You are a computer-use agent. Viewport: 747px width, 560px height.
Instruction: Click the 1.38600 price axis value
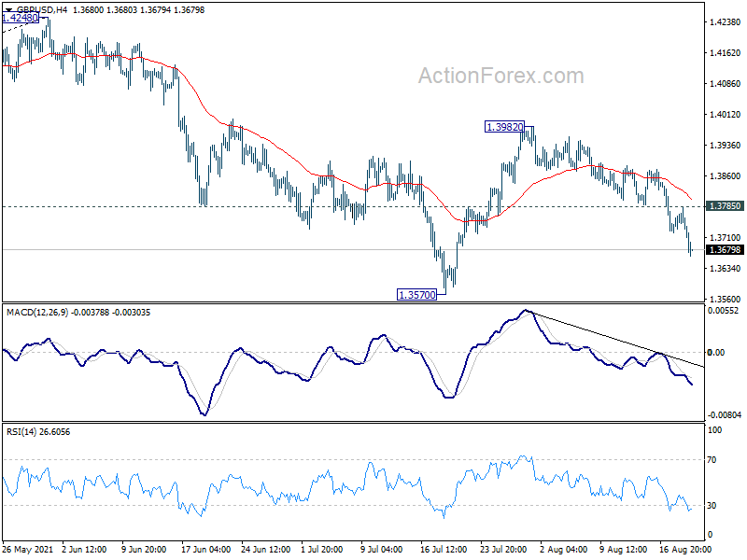point(726,175)
